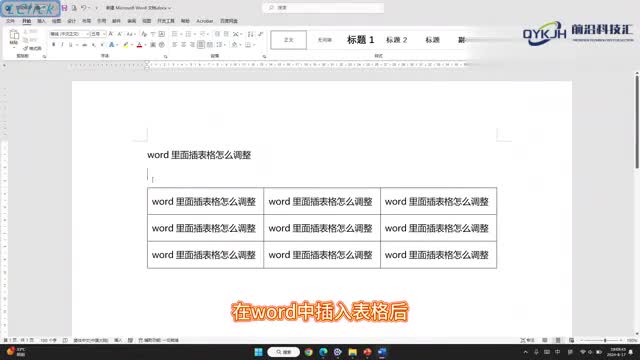Click the Distributed alignment icon
Viewport: 640px width, 360px height.
coord(210,44)
